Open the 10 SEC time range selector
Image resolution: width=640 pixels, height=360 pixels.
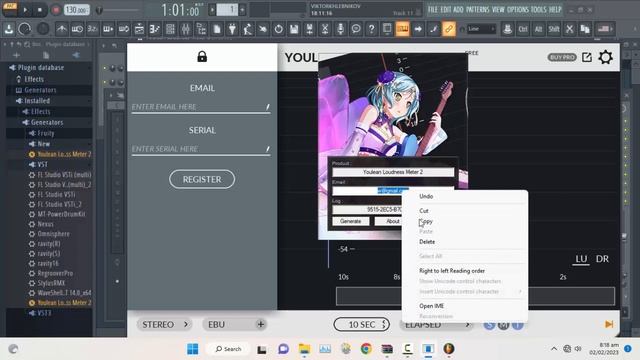pos(362,324)
